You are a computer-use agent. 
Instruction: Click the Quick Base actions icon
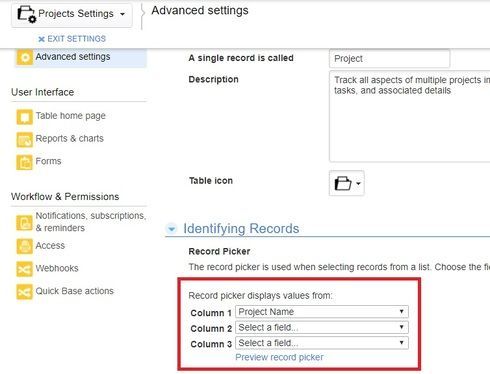[x=25, y=292]
